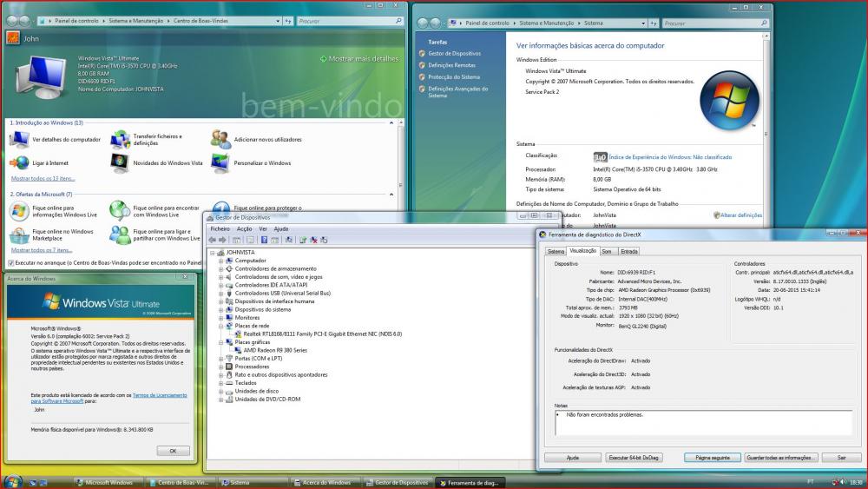
Task: Open Ver menu in Device Manager
Action: point(263,228)
